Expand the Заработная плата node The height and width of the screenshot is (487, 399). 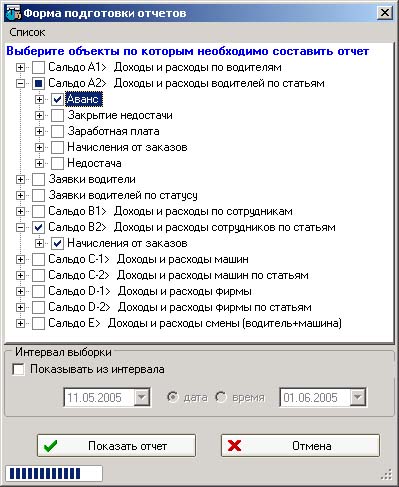(x=39, y=131)
